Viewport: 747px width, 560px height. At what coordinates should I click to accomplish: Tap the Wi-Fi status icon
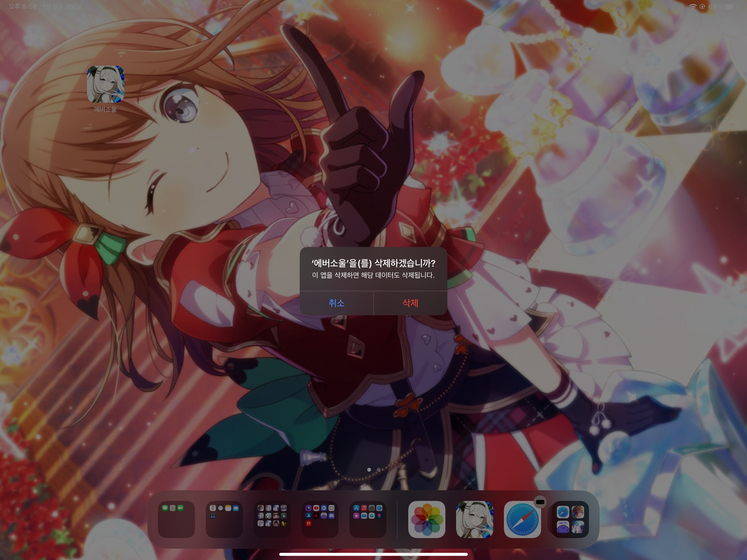pos(692,6)
